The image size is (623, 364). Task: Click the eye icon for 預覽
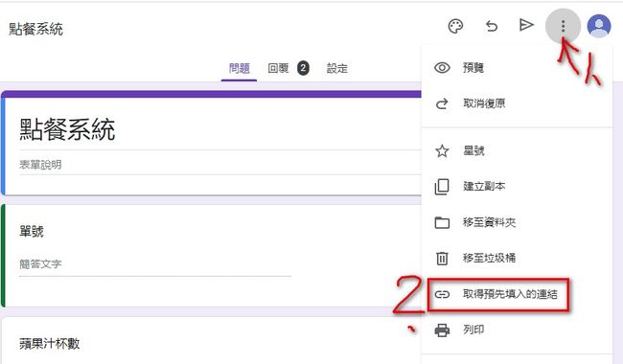coord(442,68)
